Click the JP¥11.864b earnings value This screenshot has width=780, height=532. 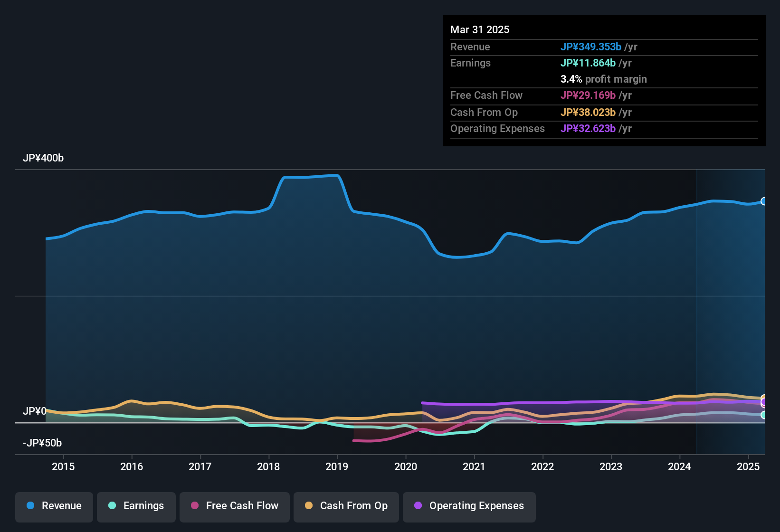coord(588,63)
